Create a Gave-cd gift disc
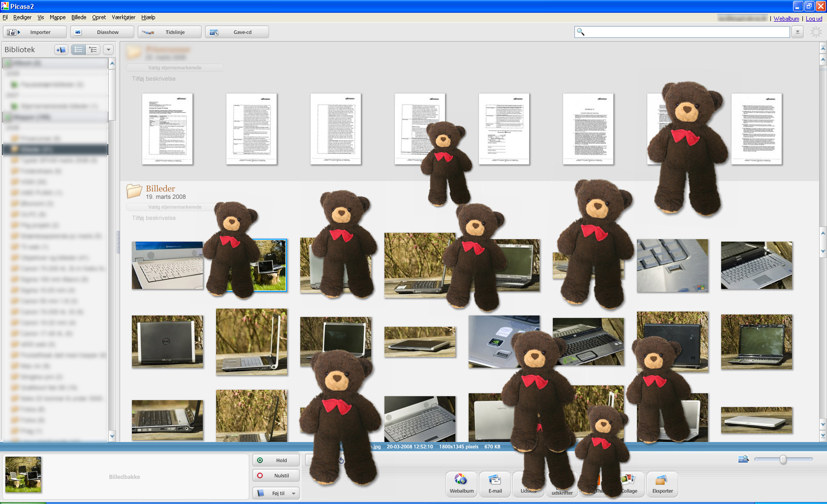This screenshot has width=827, height=504. (x=237, y=32)
